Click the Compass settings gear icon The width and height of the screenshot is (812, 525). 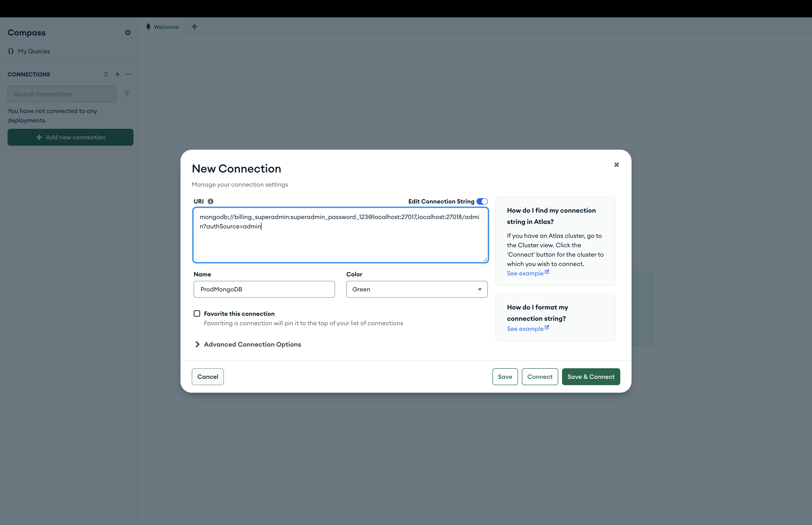pos(128,32)
